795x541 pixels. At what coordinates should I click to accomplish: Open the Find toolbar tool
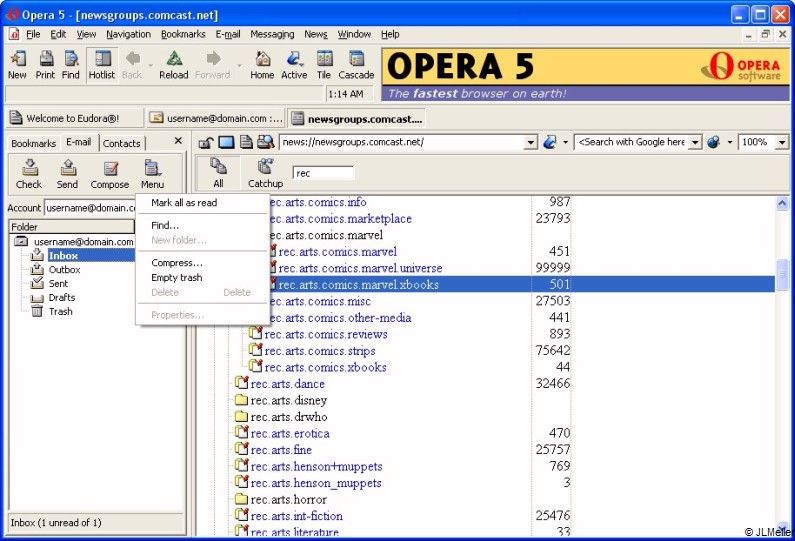pos(70,65)
